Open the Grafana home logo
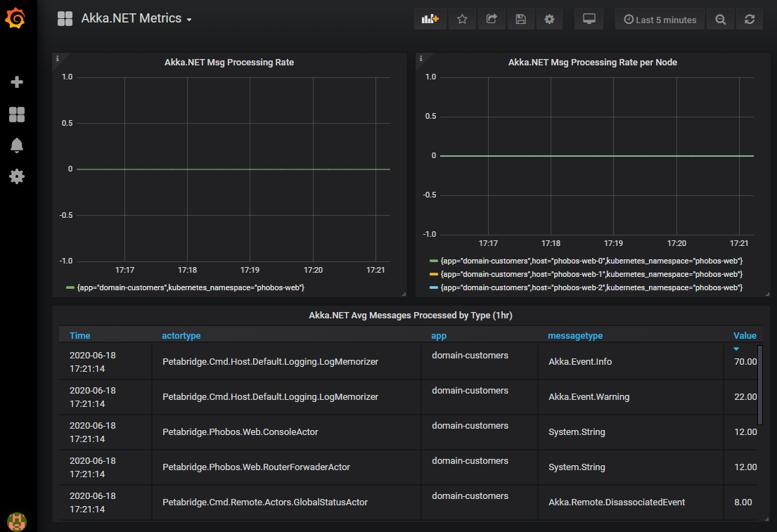 (x=15, y=18)
